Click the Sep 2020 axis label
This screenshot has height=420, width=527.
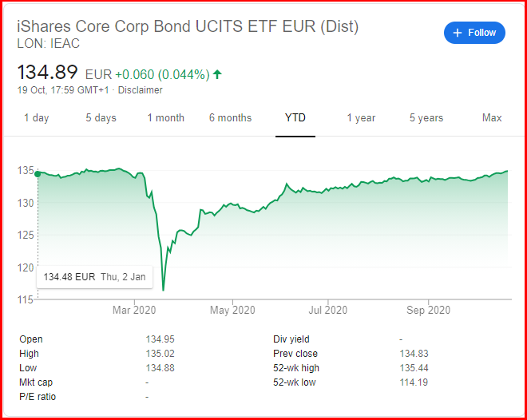(x=428, y=310)
